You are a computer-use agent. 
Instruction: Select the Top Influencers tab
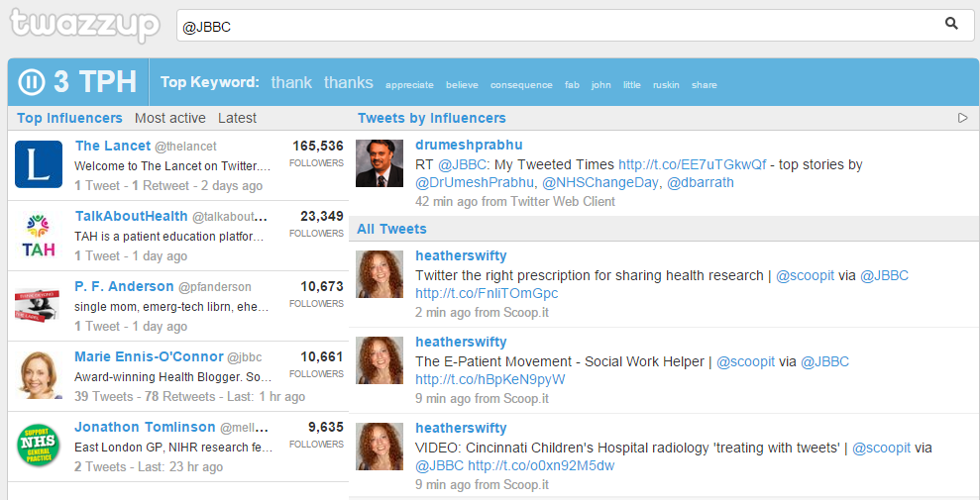69,118
